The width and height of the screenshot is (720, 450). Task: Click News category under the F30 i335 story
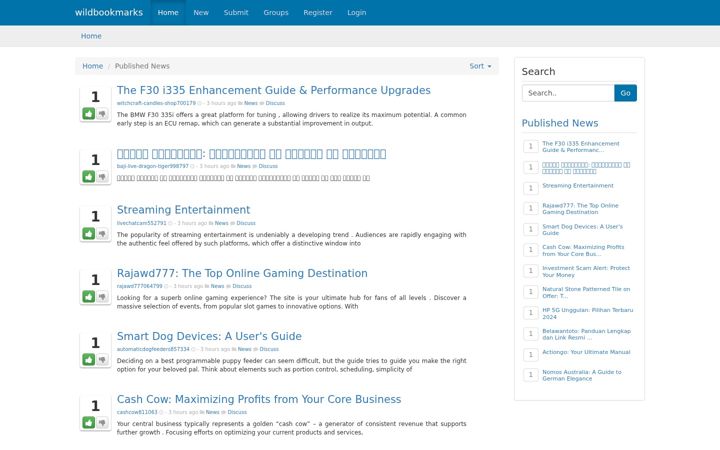point(251,103)
